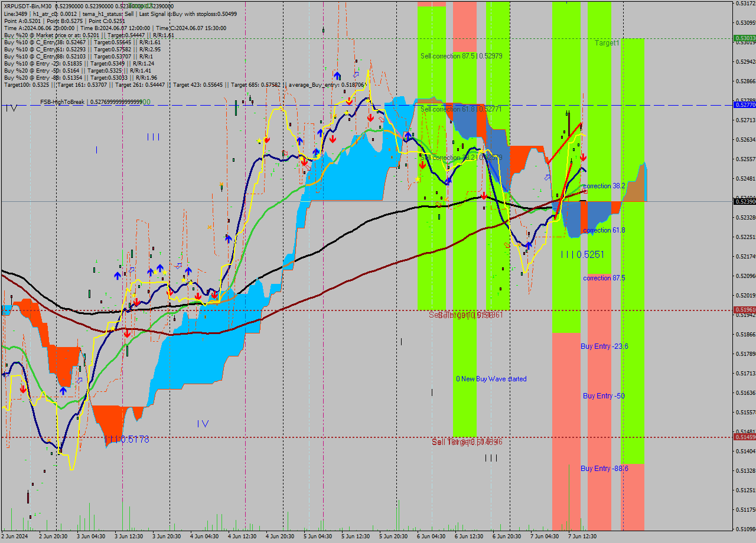
Task: Select the 'I I I 0.5178' wave label
Action: click(x=126, y=440)
